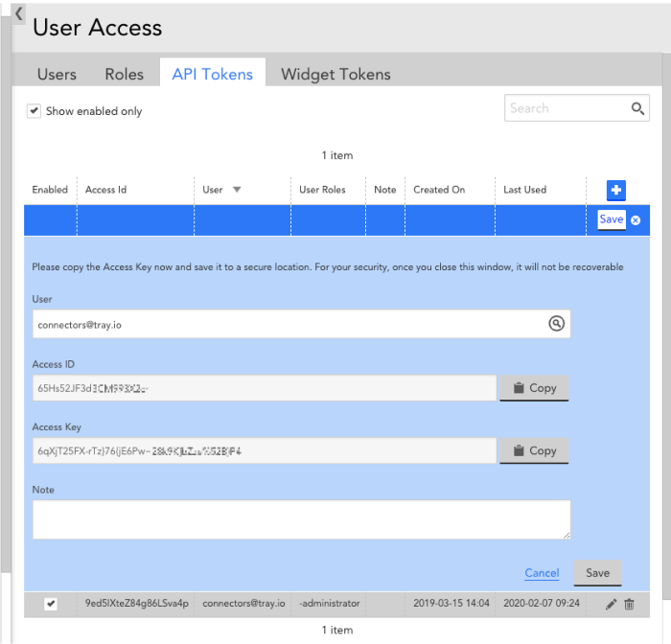Image resolution: width=671 pixels, height=644 pixels.
Task: Sort by the User column arrow
Action: (x=237, y=190)
